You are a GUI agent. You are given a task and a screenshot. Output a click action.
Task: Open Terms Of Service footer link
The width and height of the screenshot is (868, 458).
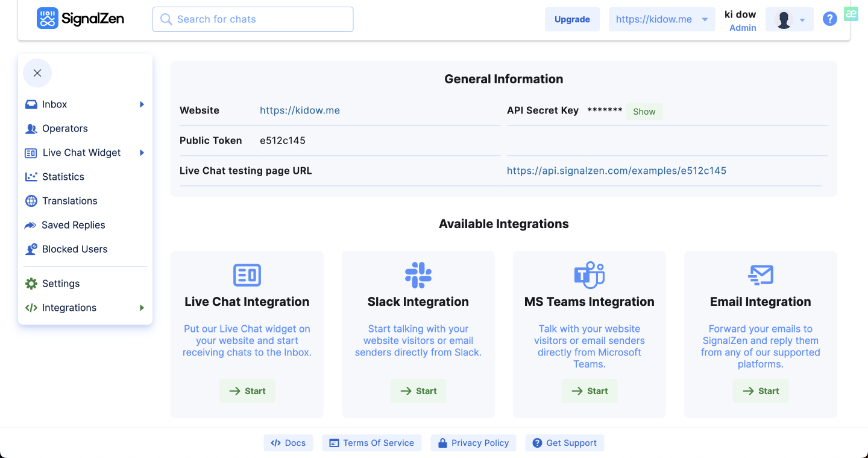[x=372, y=443]
